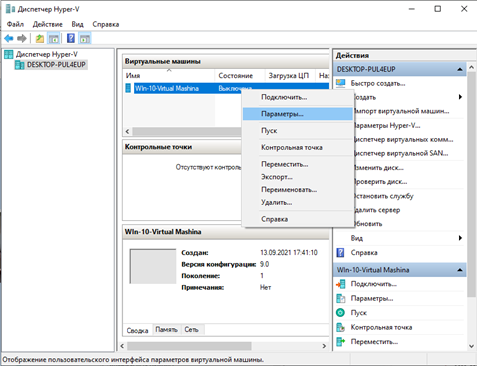Screen dimensions: 477x366
Task: Choose Экспорт... in the context menu
Action: pos(297,177)
